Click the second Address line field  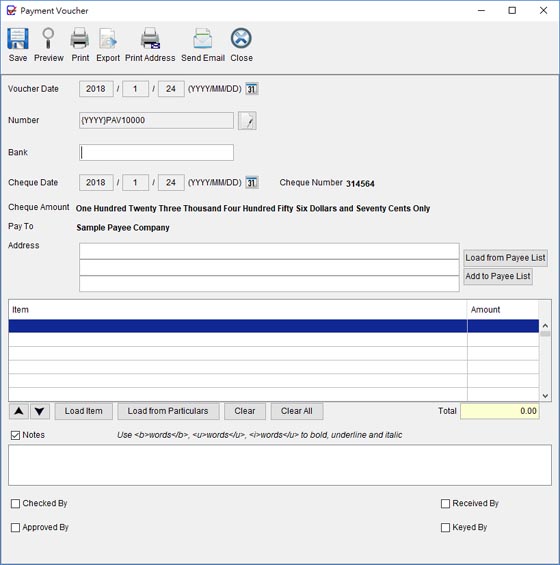[269, 267]
